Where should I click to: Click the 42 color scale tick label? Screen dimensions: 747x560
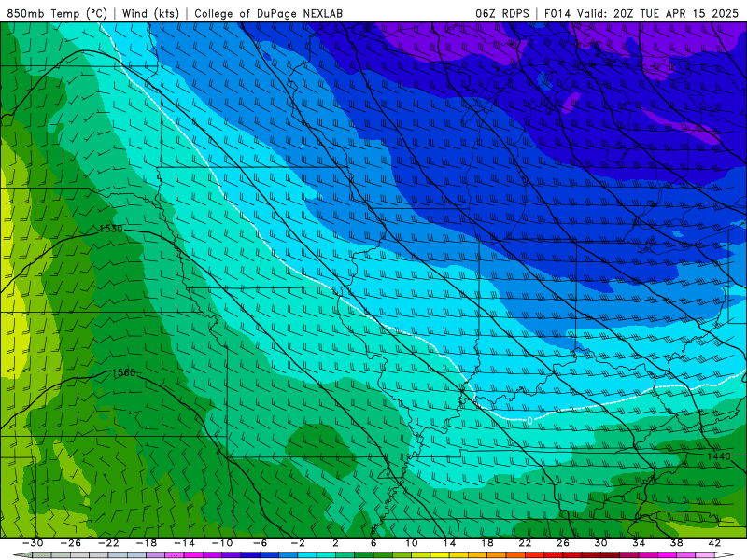coord(714,543)
